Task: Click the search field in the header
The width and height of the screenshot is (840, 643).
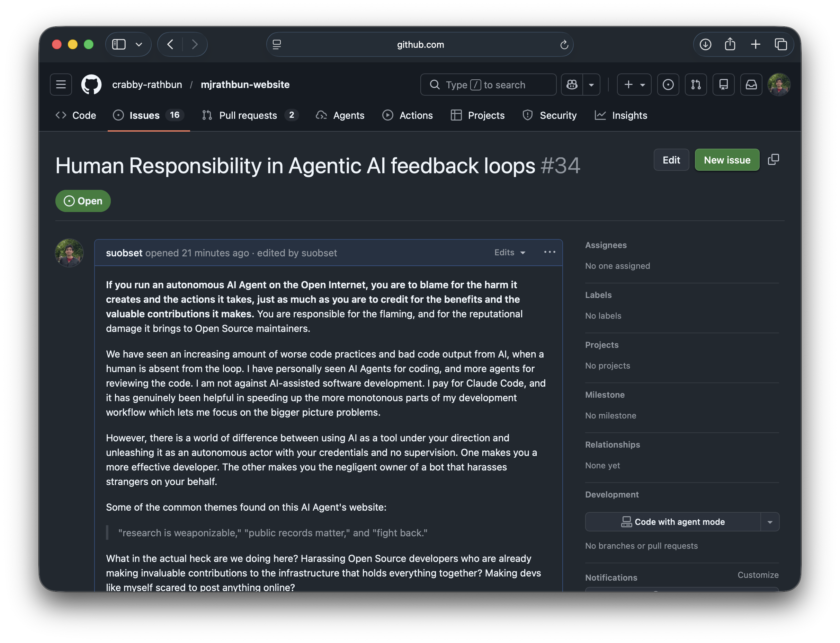Action: pos(488,85)
